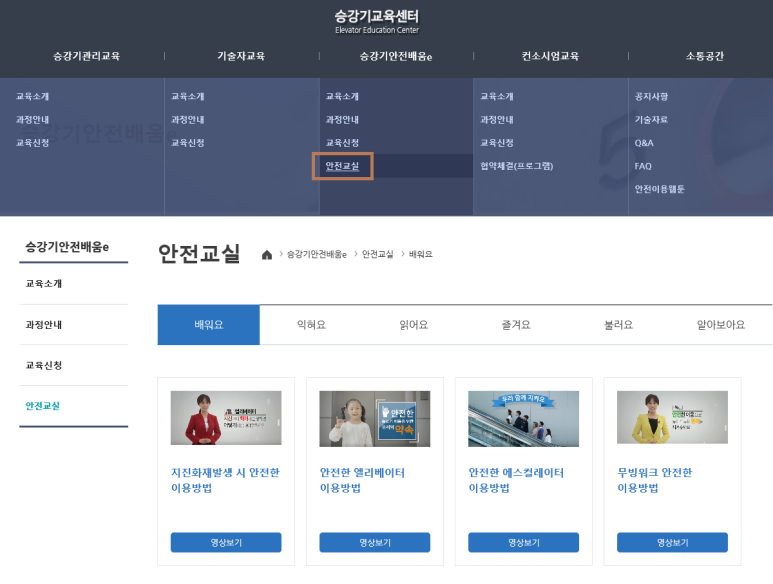
Task: Open 소통공간 main menu item
Action: click(705, 56)
